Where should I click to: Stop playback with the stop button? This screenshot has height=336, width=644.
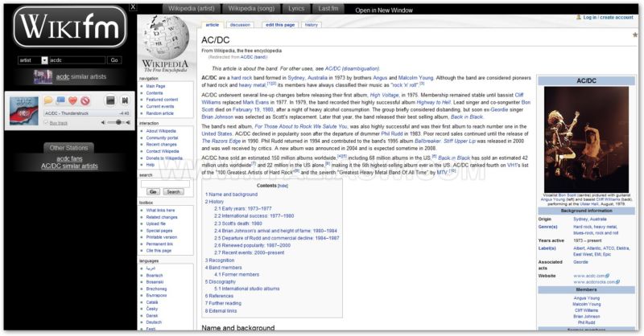110,100
